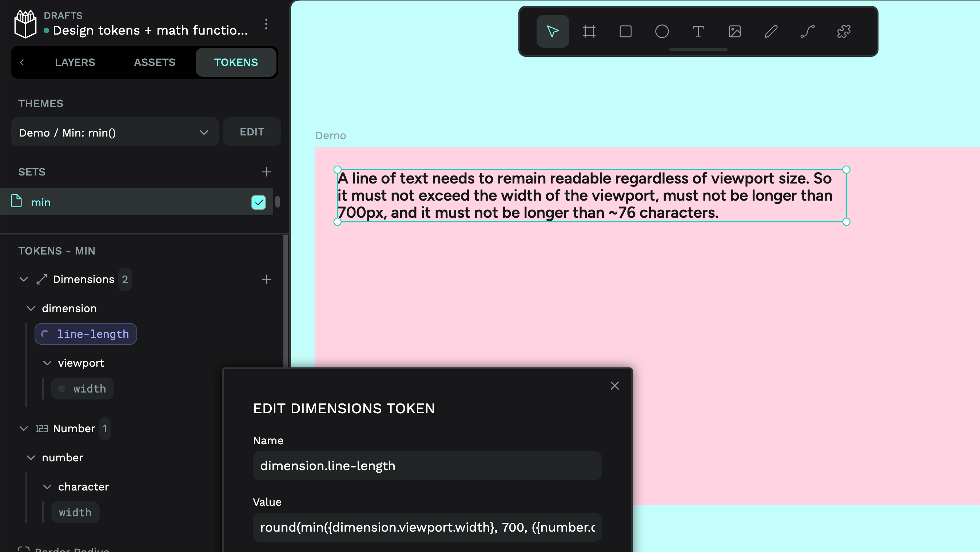Click the token Value input field
The image size is (980, 552).
[x=427, y=527]
